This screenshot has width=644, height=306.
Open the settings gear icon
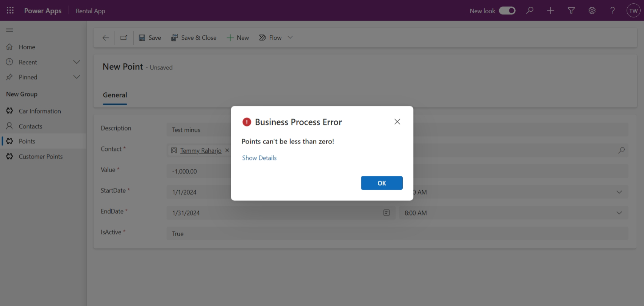click(592, 11)
